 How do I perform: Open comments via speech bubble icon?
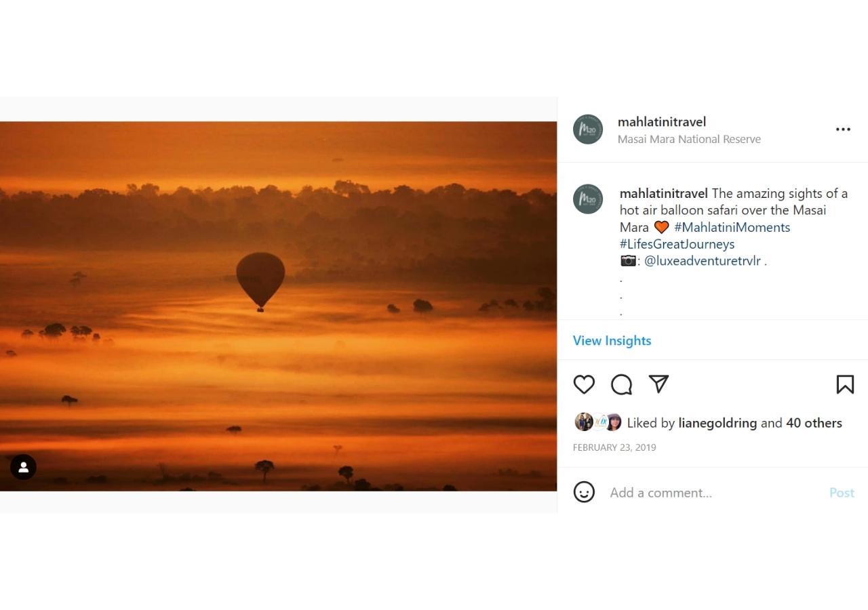pos(621,384)
